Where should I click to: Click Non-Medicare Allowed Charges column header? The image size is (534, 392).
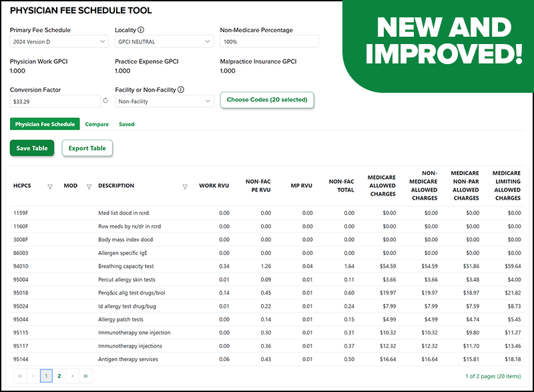(424, 186)
